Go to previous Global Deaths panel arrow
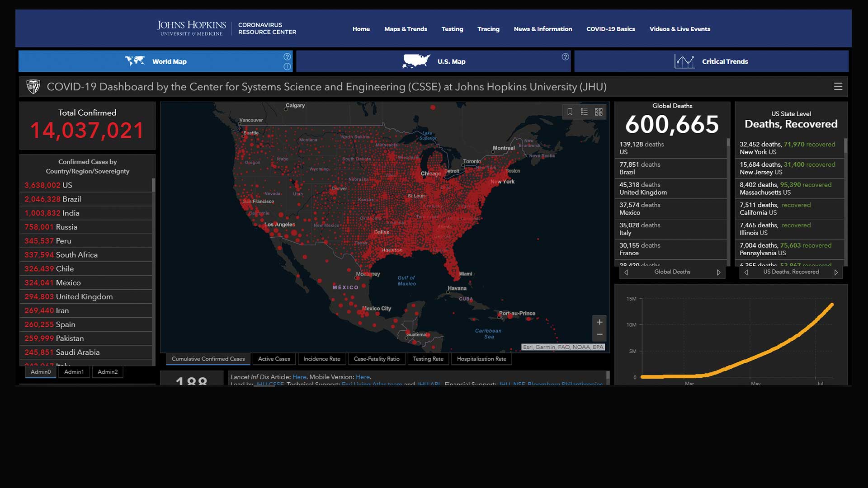 point(626,272)
